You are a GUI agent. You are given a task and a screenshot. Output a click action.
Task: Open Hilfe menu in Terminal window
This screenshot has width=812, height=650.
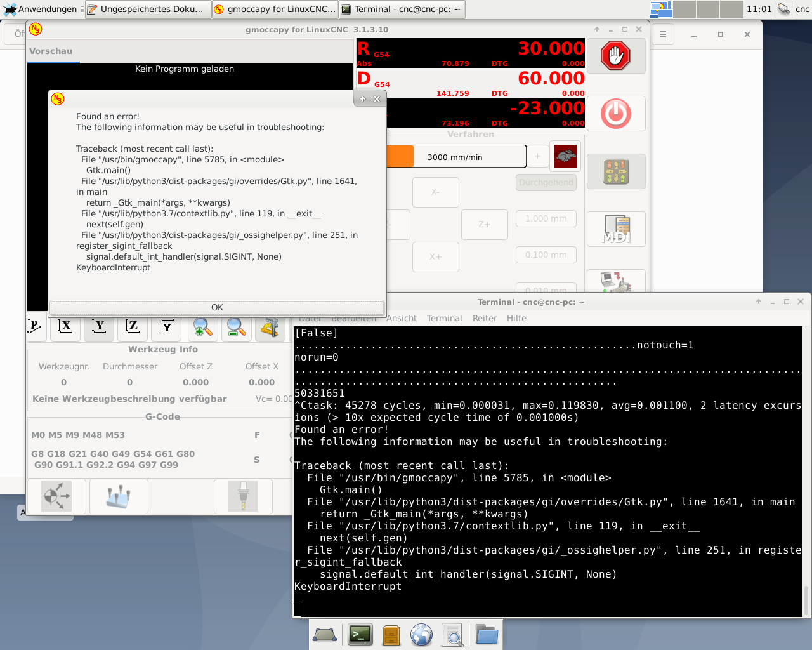(x=516, y=318)
